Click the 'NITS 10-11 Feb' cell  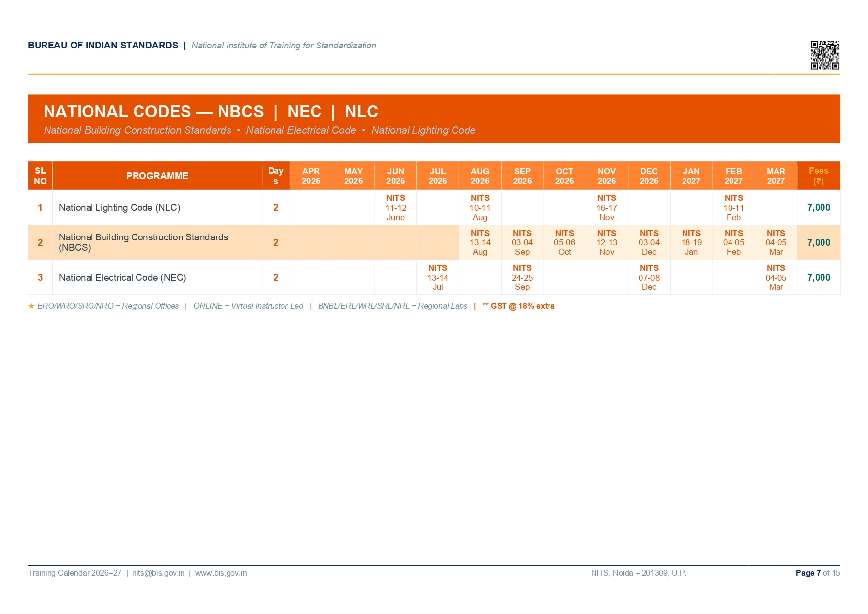(x=734, y=208)
